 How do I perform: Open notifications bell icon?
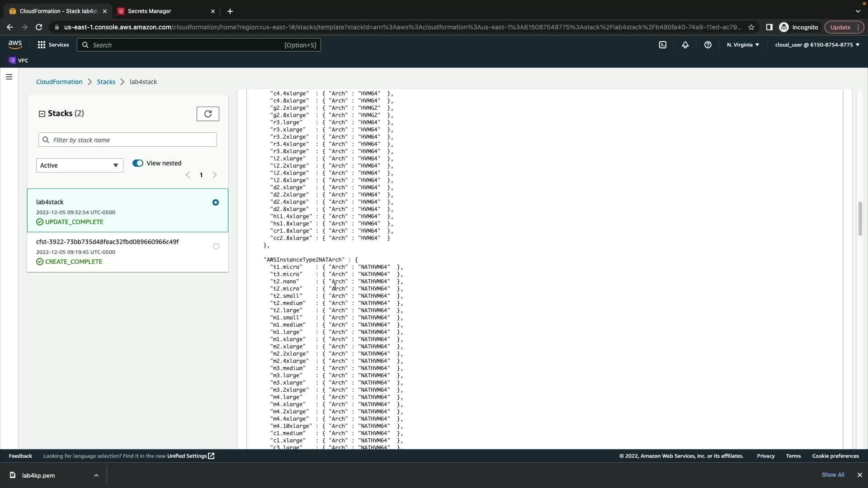coord(685,45)
